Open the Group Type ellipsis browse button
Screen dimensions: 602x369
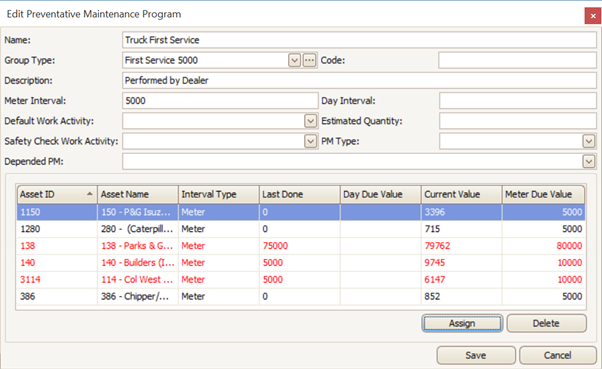(309, 60)
